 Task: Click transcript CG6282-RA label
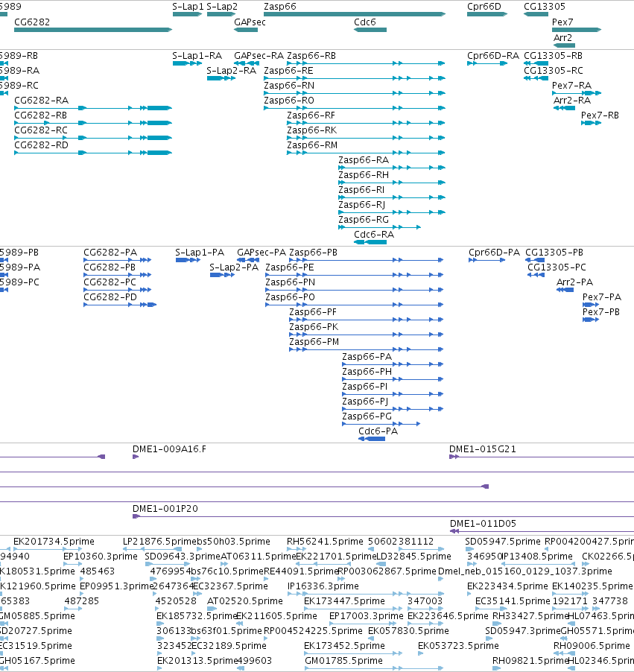(x=41, y=101)
